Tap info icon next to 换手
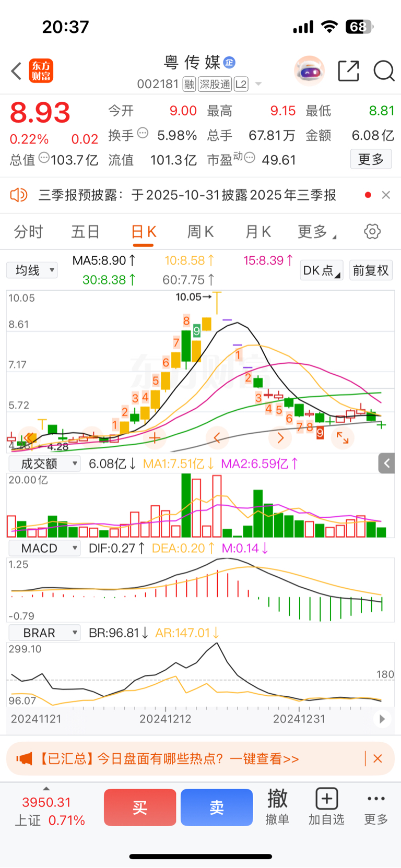This screenshot has height=868, width=401. [x=143, y=133]
